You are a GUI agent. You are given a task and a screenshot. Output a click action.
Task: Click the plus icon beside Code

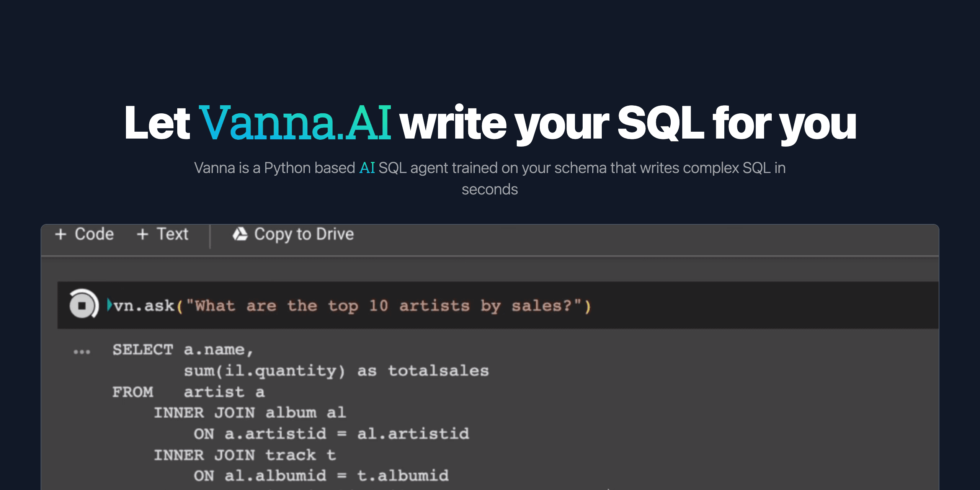coord(60,234)
